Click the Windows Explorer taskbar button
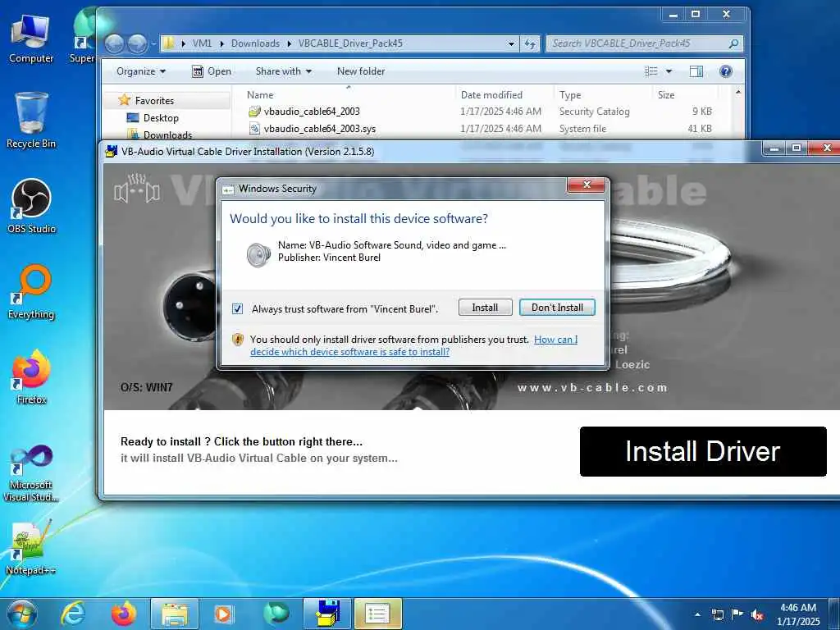Viewport: 840px width, 630px height. coord(175,614)
